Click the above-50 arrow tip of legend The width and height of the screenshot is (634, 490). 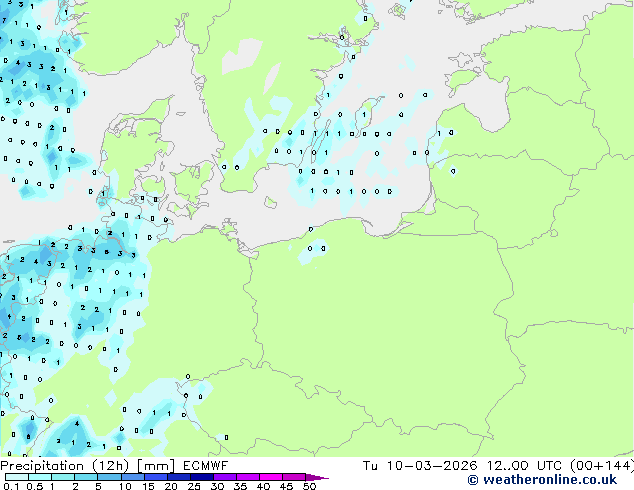(x=317, y=477)
